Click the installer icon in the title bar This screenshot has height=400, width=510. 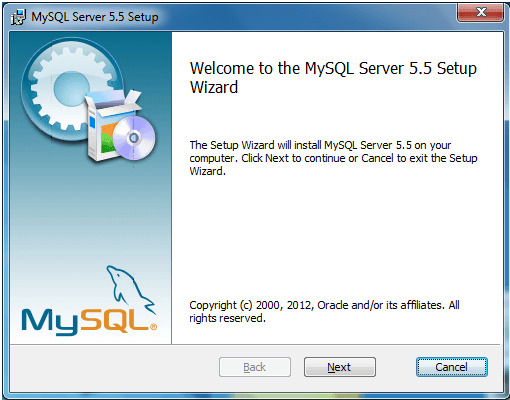tap(18, 17)
